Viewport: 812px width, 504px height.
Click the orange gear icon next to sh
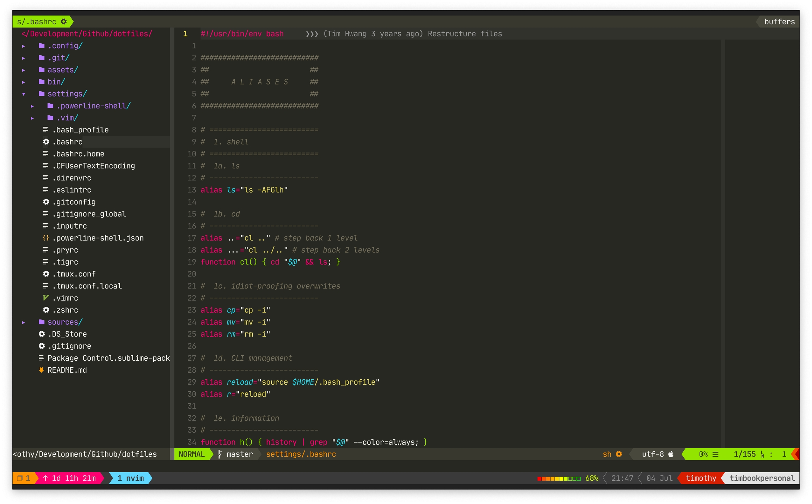(x=619, y=454)
